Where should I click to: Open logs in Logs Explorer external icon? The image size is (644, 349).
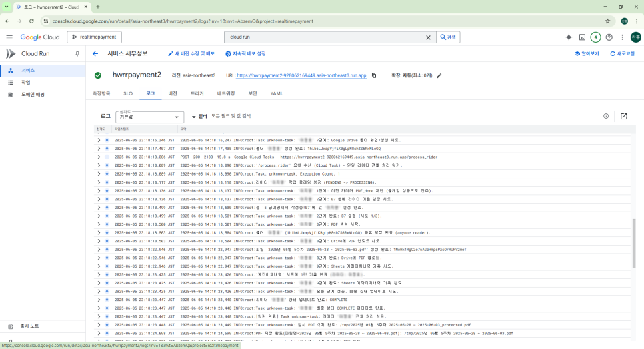pos(623,117)
